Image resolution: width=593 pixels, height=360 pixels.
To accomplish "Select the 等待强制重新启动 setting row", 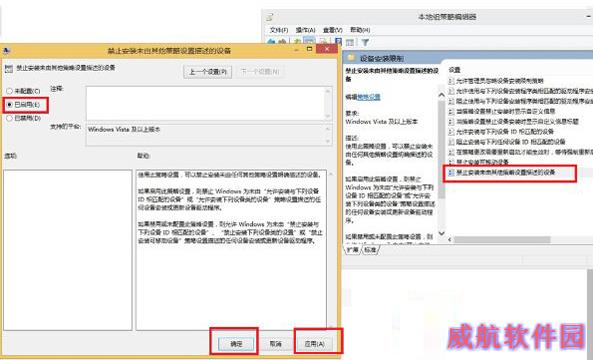I will point(520,152).
